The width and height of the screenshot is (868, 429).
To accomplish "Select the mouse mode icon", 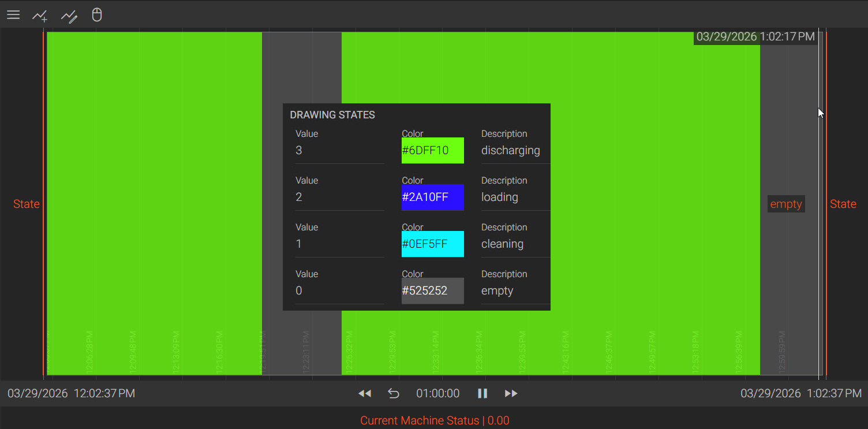I will pos(97,14).
